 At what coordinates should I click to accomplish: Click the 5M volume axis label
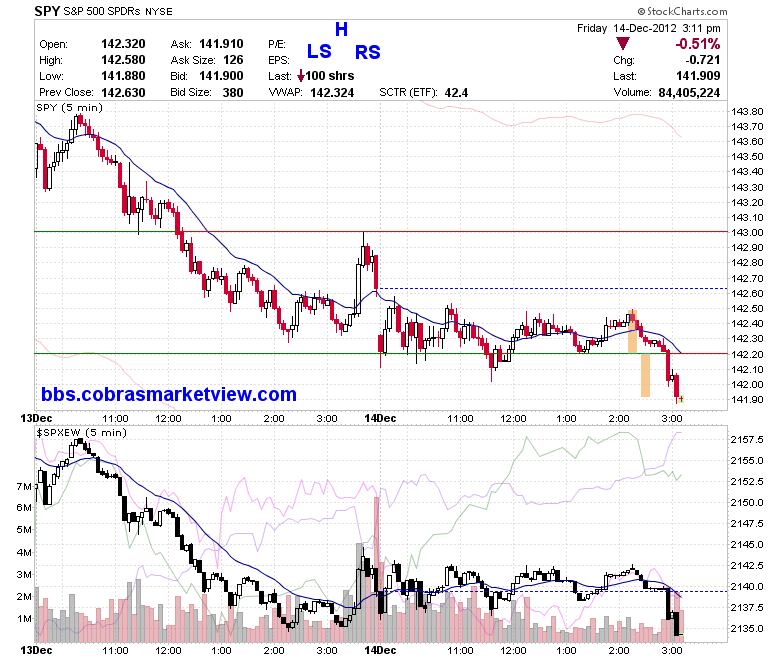point(24,529)
